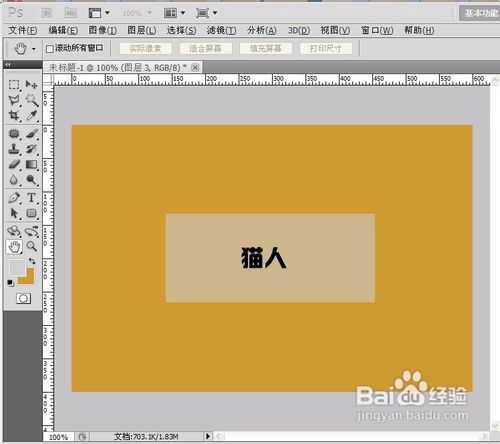Click the horizontal scrollbar left arrow

click(x=219, y=436)
